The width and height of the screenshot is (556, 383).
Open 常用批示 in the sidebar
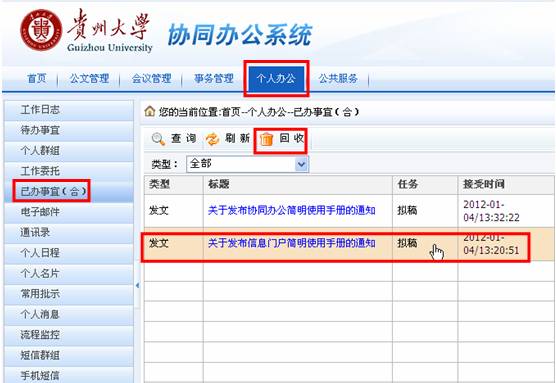pos(69,294)
